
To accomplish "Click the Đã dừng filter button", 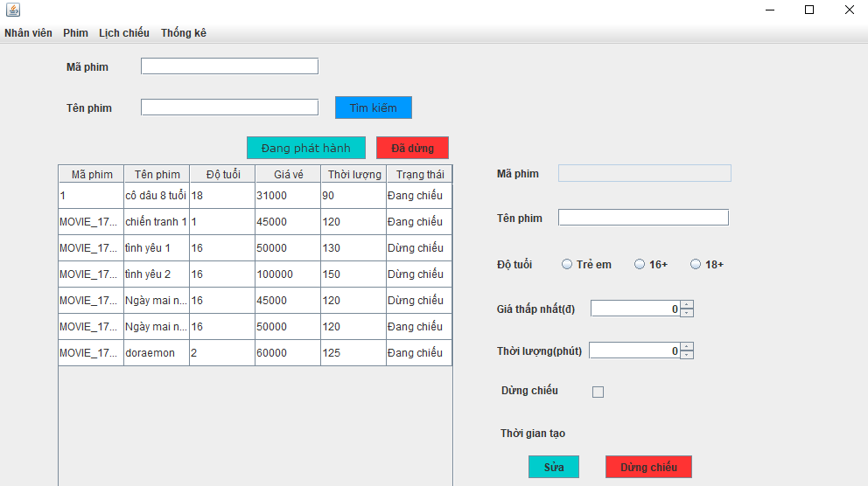I will (412, 149).
